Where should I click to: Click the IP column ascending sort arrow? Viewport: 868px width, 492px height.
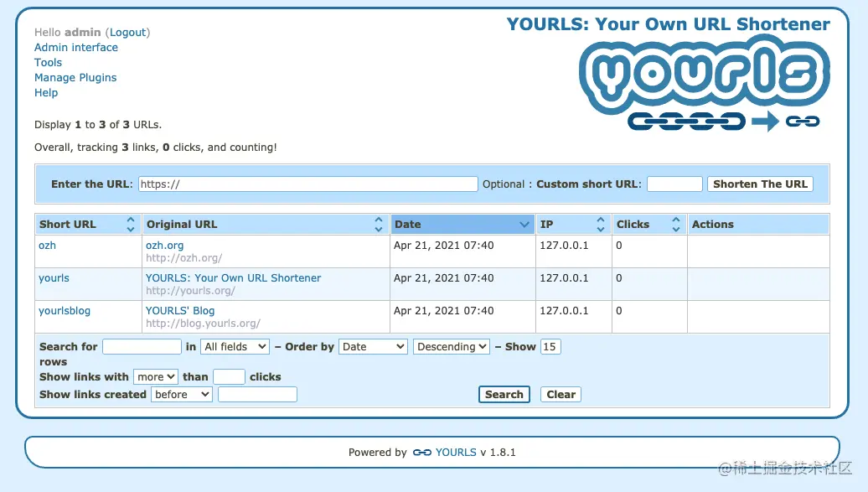point(601,220)
